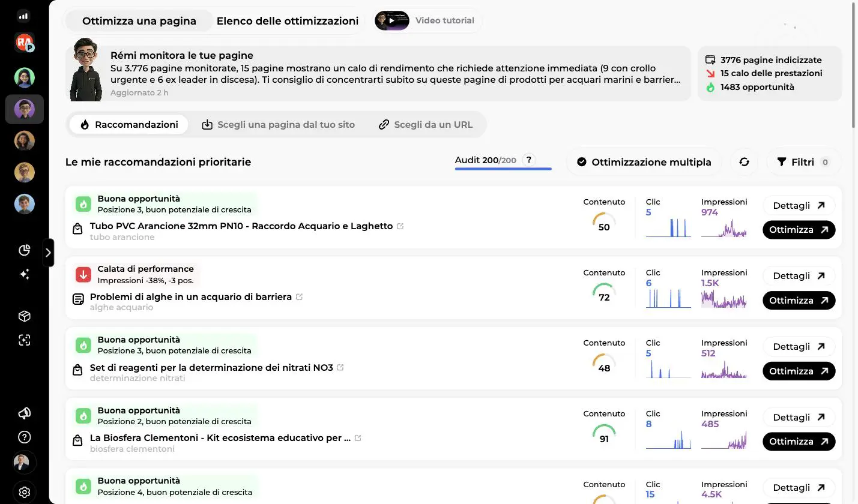Open the red RA project icon

click(24, 42)
